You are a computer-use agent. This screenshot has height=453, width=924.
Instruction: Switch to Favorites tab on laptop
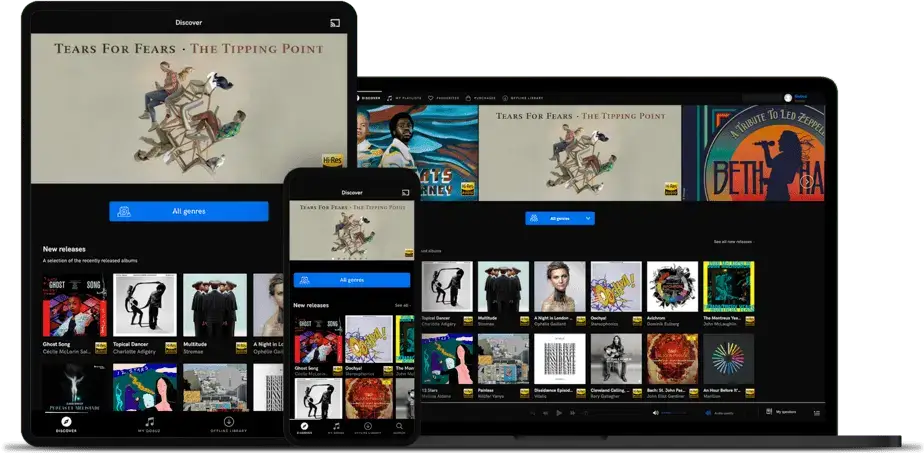point(441,98)
